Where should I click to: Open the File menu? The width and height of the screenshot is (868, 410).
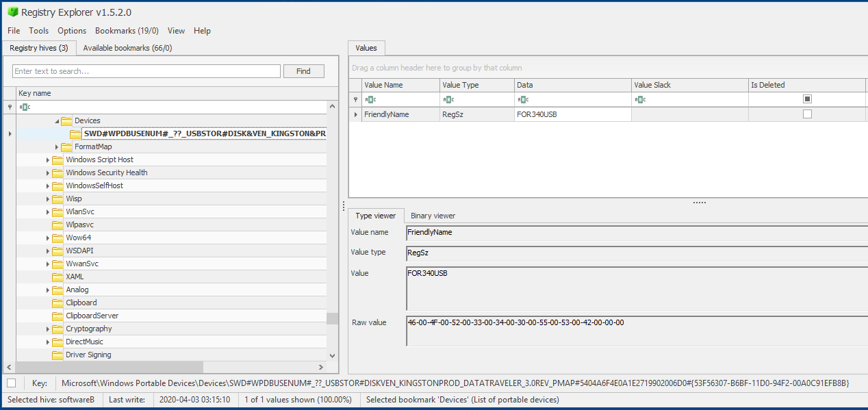(14, 31)
